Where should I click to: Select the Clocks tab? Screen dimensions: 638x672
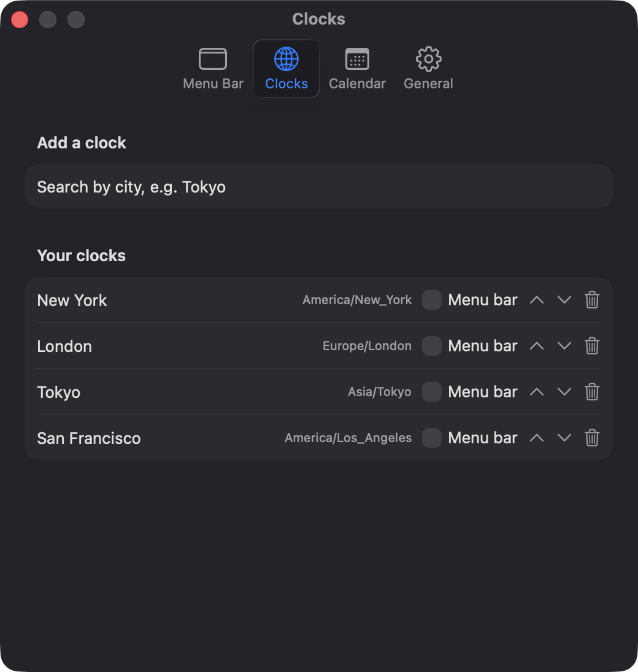point(286,69)
